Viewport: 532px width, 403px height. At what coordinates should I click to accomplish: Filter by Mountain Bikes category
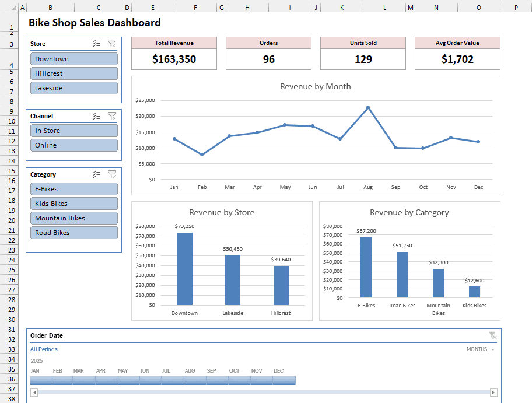(x=74, y=218)
